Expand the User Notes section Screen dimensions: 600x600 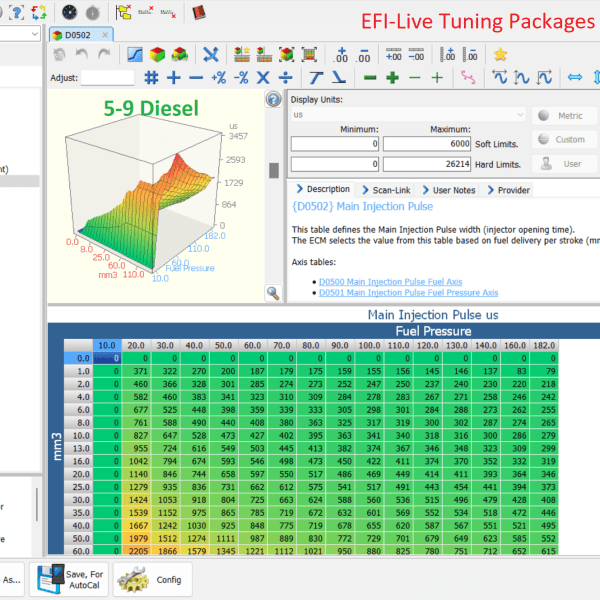click(449, 190)
